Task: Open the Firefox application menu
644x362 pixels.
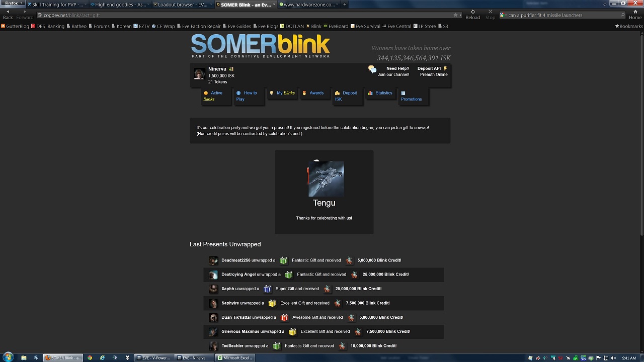Action: click(x=13, y=3)
